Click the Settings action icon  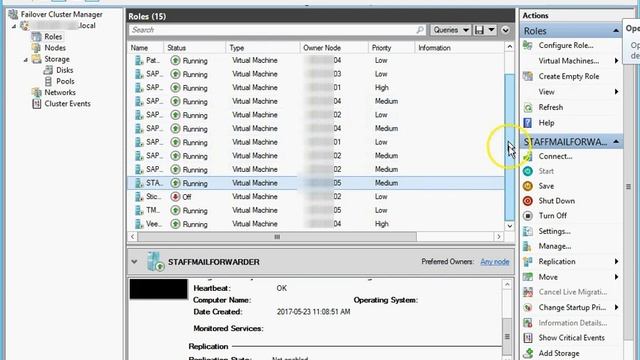(528, 231)
